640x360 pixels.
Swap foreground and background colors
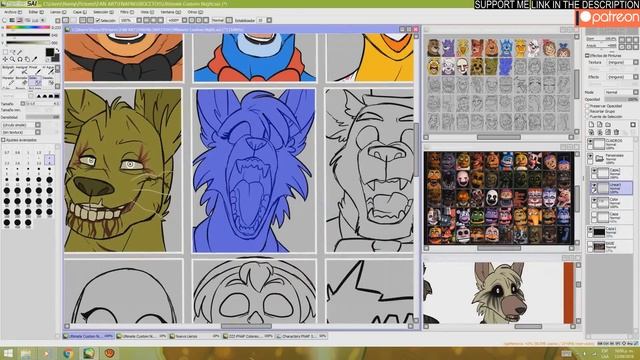pyautogui.click(x=58, y=50)
